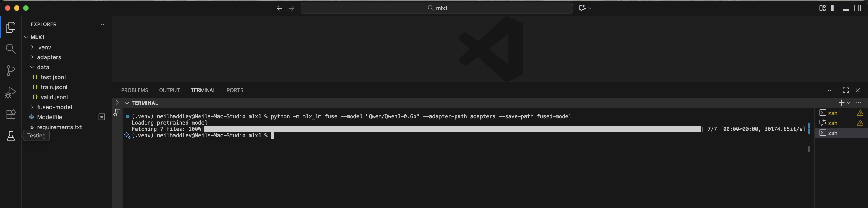Select the Testing beaker icon
The height and width of the screenshot is (208, 868).
point(10,136)
